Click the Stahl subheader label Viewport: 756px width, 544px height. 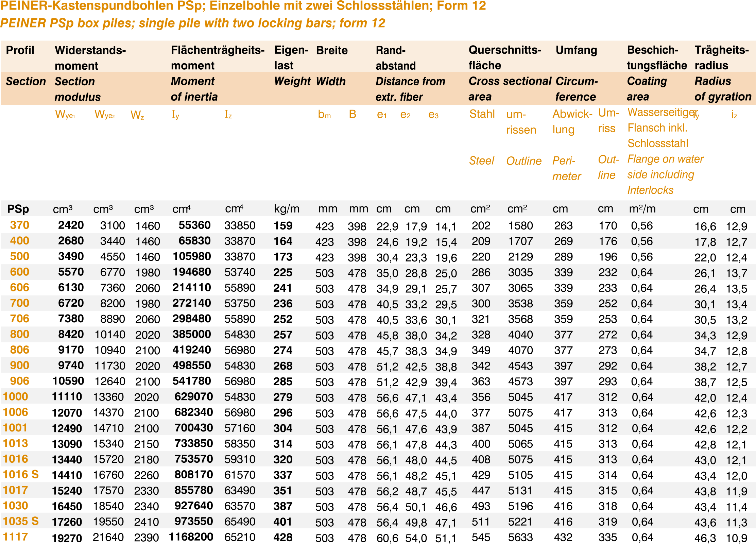[482, 114]
